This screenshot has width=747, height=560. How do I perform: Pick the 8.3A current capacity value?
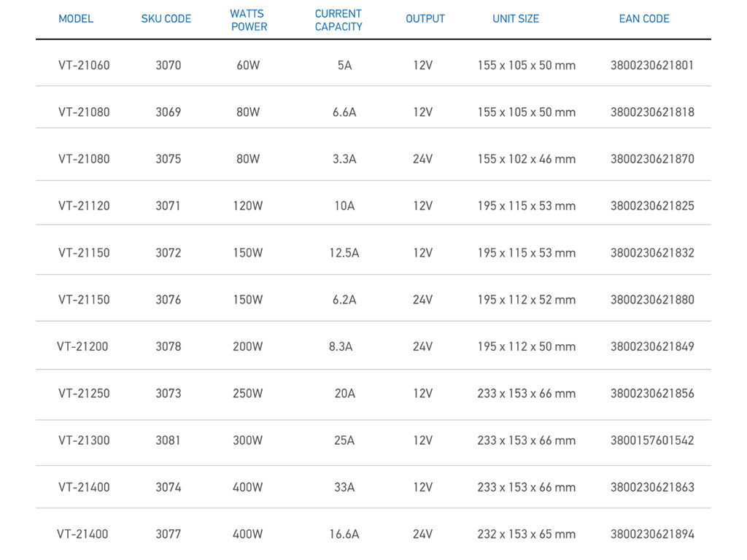[x=341, y=346]
